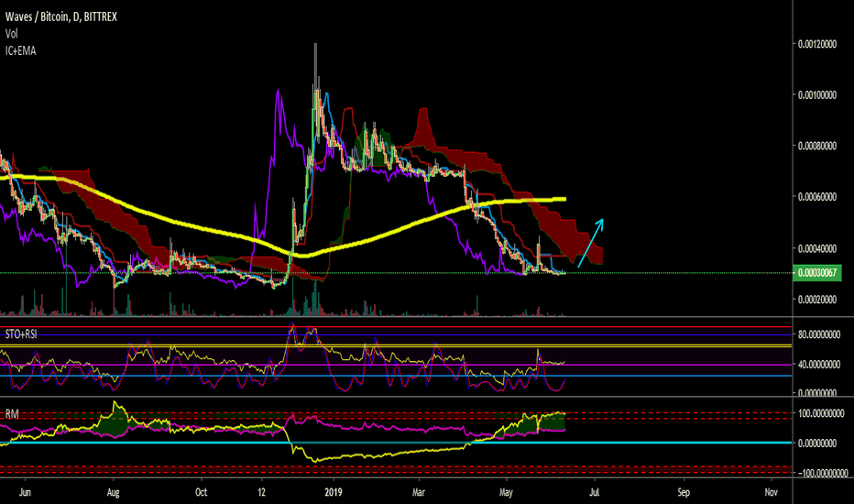Click the Sep date label
The height and width of the screenshot is (504, 854).
684,492
